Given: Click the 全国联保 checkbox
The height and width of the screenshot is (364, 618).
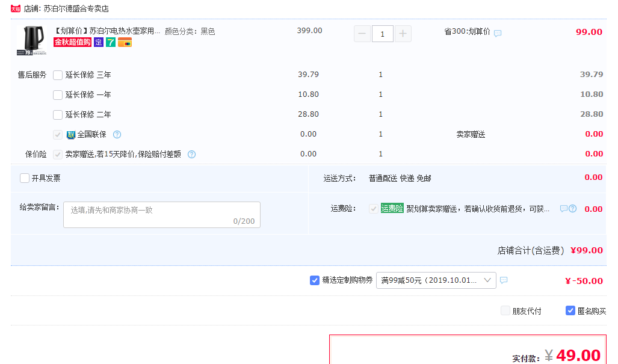Looking at the screenshot, I should click(58, 135).
